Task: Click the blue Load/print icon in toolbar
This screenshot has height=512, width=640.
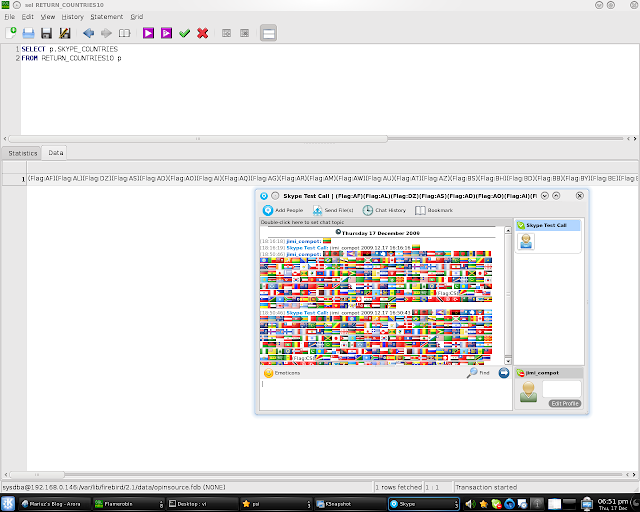Action: point(28,33)
